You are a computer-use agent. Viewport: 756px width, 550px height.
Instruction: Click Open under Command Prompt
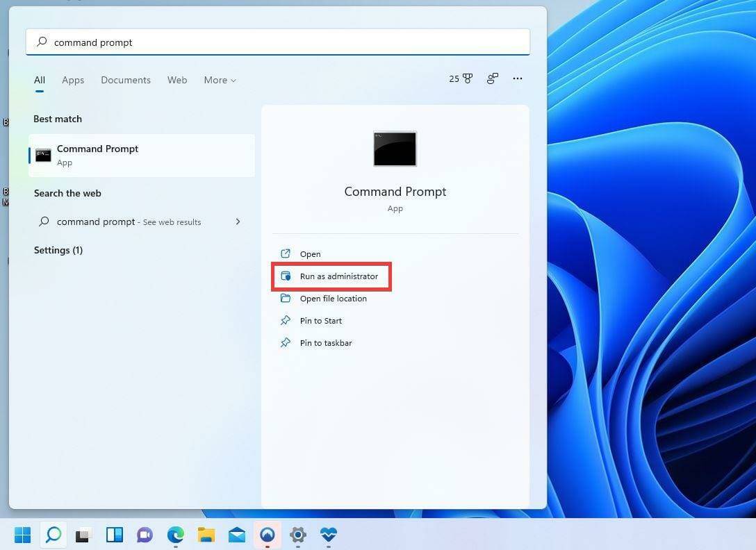click(x=311, y=253)
